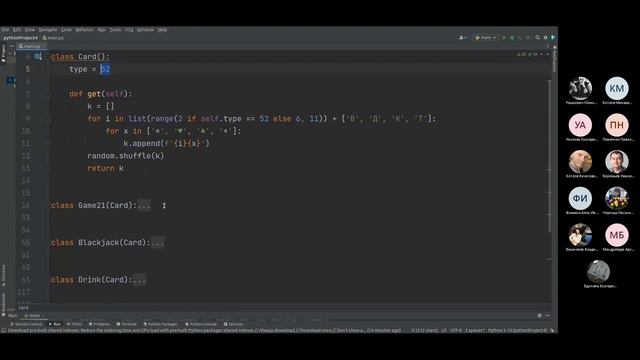Click the УА participant avatar
This screenshot has height=360, width=640.
pos(580,125)
